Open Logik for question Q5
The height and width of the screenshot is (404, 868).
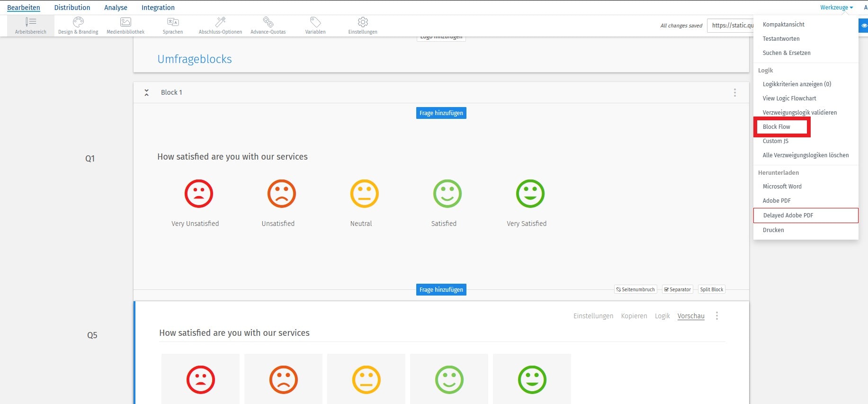662,316
